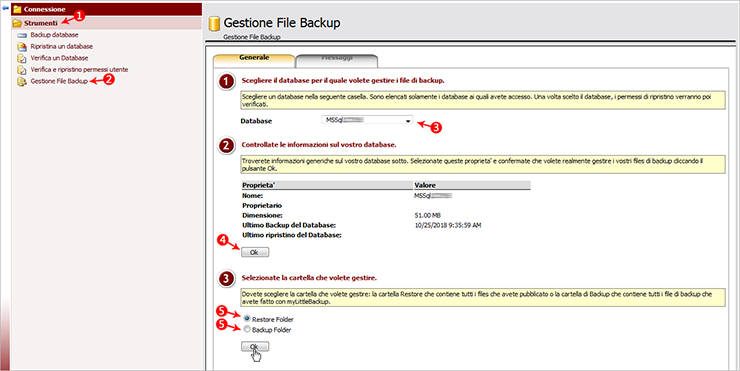Click Ok below the folder radio buttons
This screenshot has width=740, height=371.
(x=255, y=347)
